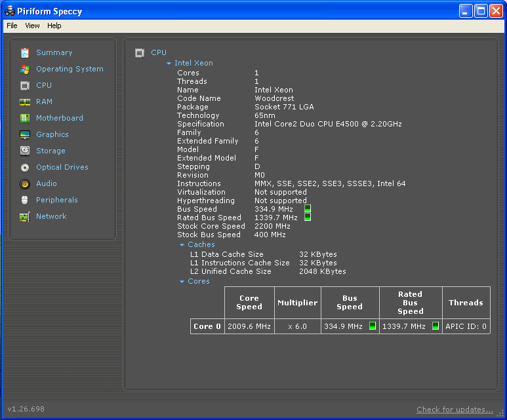Click the Multiplier column header
The width and height of the screenshot is (507, 420).
tap(298, 303)
